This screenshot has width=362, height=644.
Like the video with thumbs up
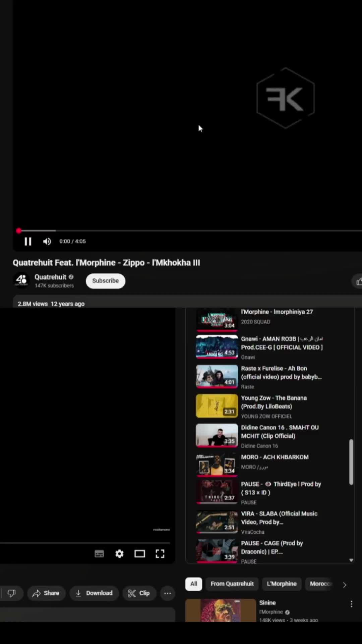click(359, 282)
